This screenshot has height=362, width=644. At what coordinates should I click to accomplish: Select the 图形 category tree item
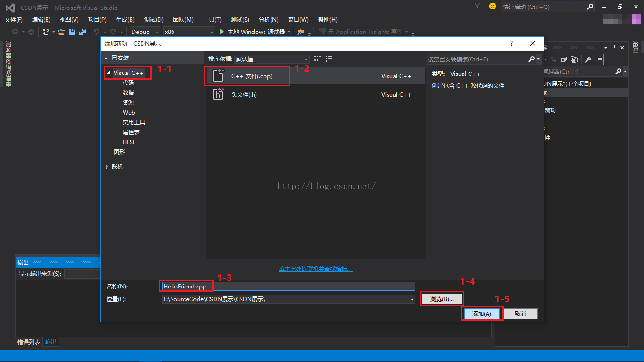[x=119, y=152]
